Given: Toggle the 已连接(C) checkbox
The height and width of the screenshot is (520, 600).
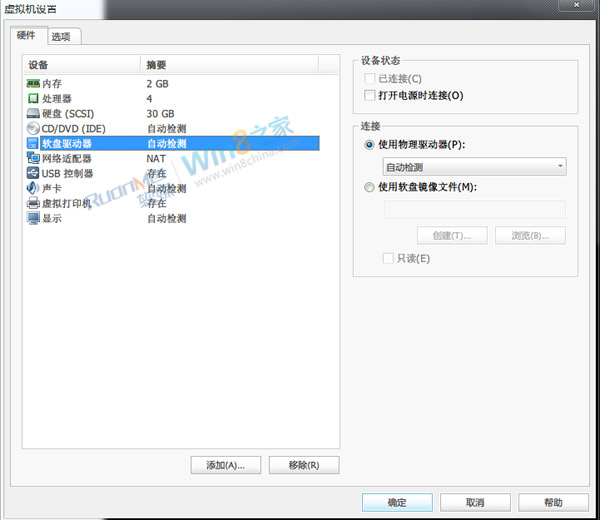Looking at the screenshot, I should pyautogui.click(x=369, y=79).
